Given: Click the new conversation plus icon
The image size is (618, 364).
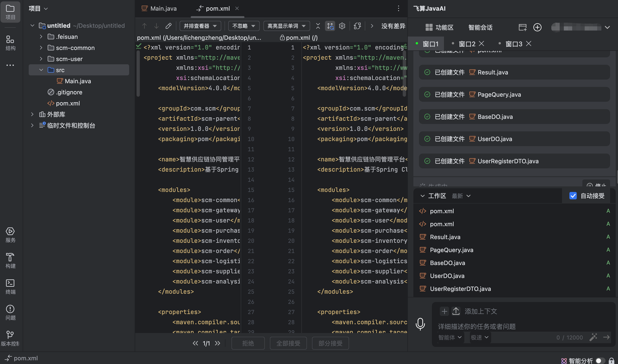Looking at the screenshot, I should [x=537, y=28].
